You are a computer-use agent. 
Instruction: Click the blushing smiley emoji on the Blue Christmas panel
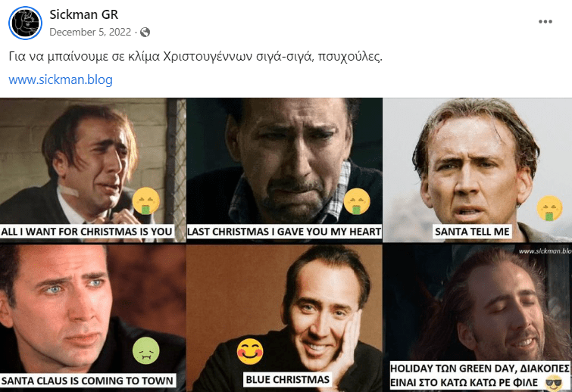[249, 350]
